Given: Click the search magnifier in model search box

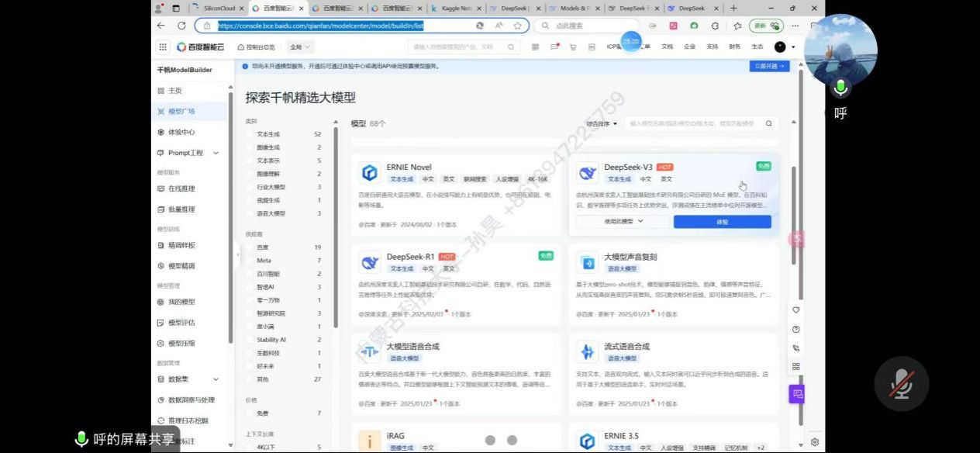Looking at the screenshot, I should point(768,123).
